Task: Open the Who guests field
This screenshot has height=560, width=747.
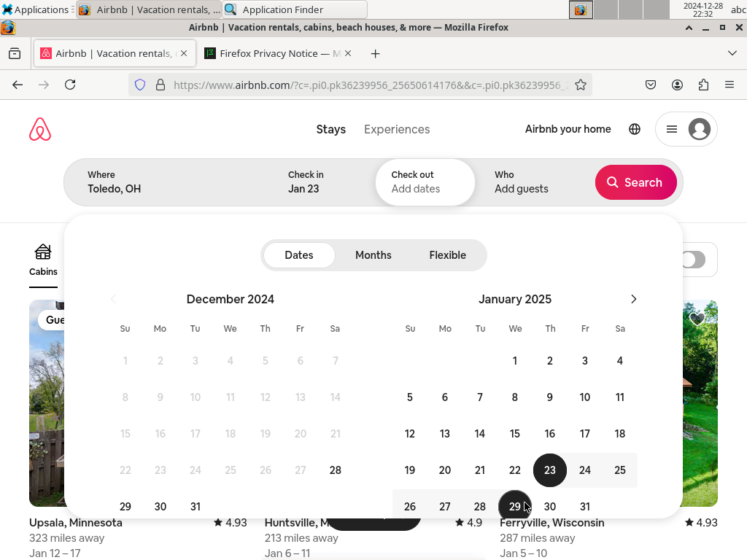Action: coord(533,182)
